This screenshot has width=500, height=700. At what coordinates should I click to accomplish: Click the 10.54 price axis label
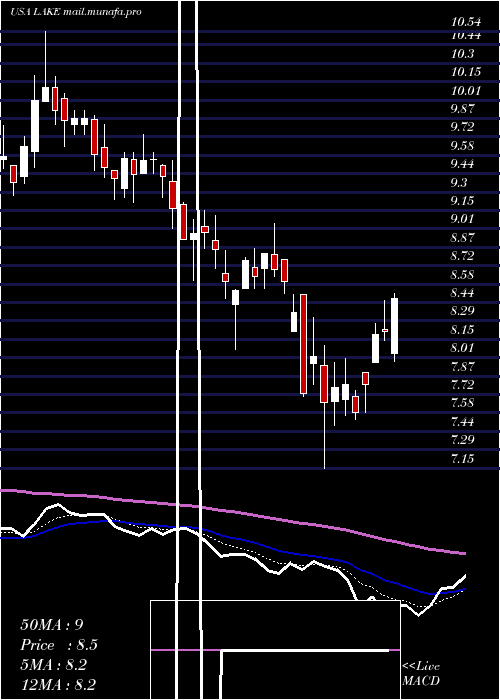pyautogui.click(x=466, y=21)
